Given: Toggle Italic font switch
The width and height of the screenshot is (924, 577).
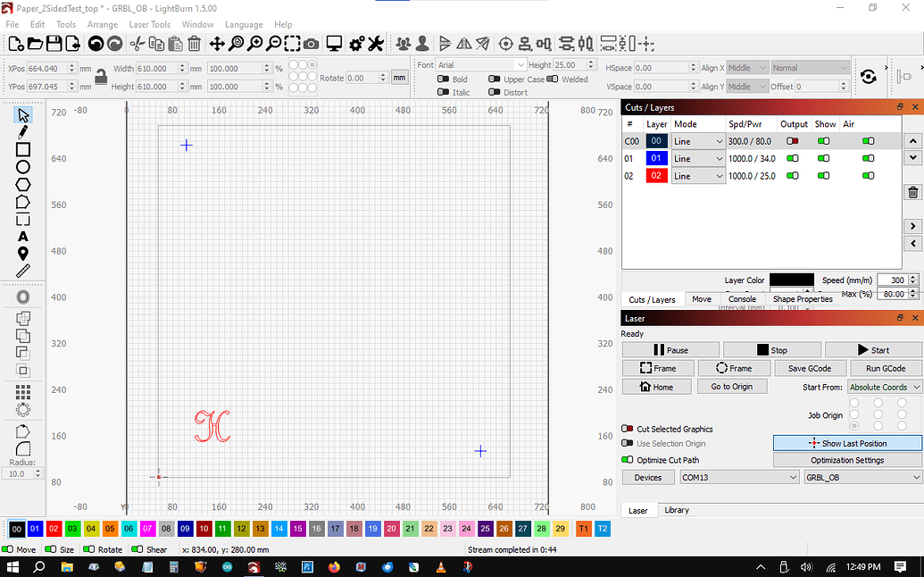Looking at the screenshot, I should [x=443, y=92].
